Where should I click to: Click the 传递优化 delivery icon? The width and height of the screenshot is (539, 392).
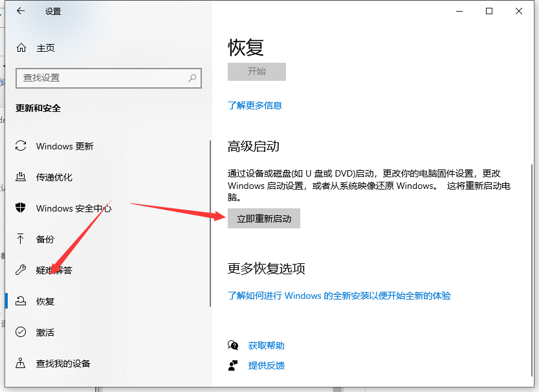click(x=21, y=177)
